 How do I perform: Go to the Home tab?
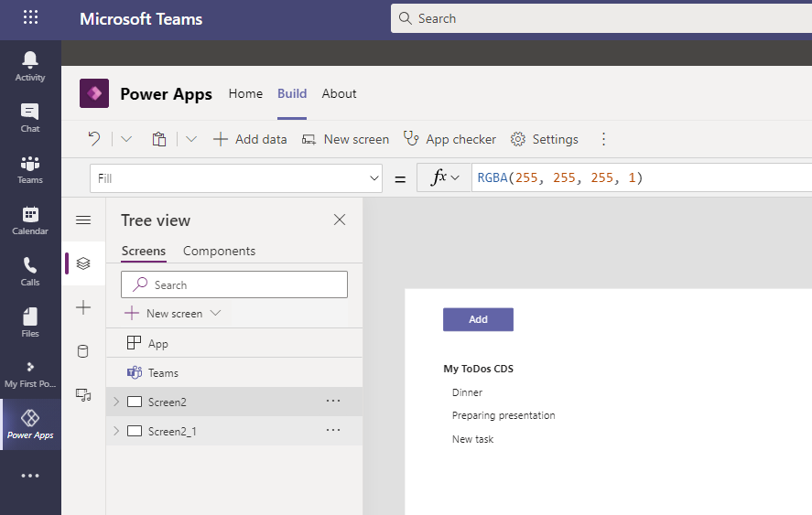245,93
